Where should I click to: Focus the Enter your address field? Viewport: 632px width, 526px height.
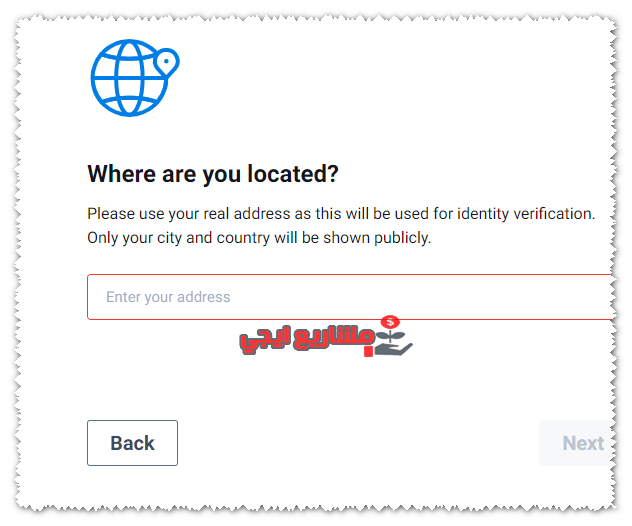click(x=351, y=297)
